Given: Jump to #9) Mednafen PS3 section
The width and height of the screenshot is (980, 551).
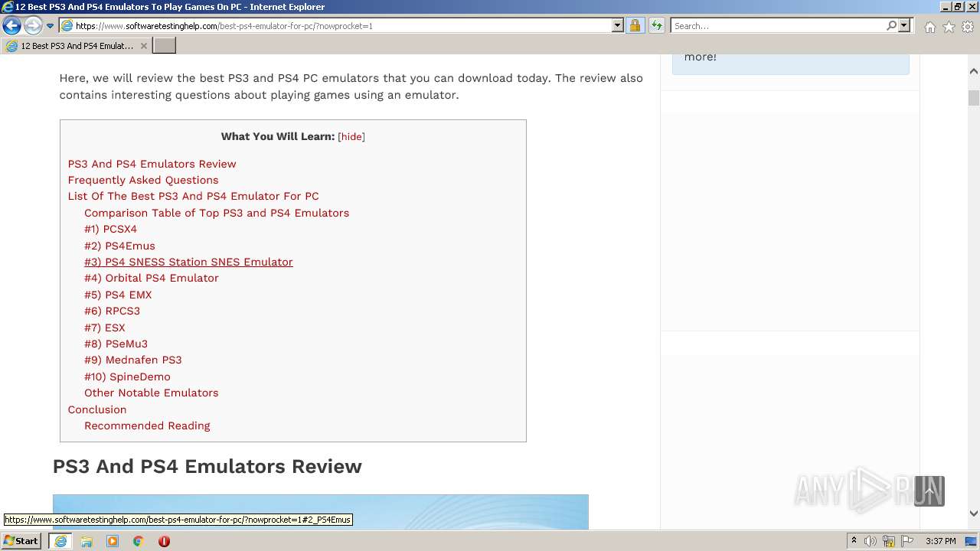Looking at the screenshot, I should point(132,360).
